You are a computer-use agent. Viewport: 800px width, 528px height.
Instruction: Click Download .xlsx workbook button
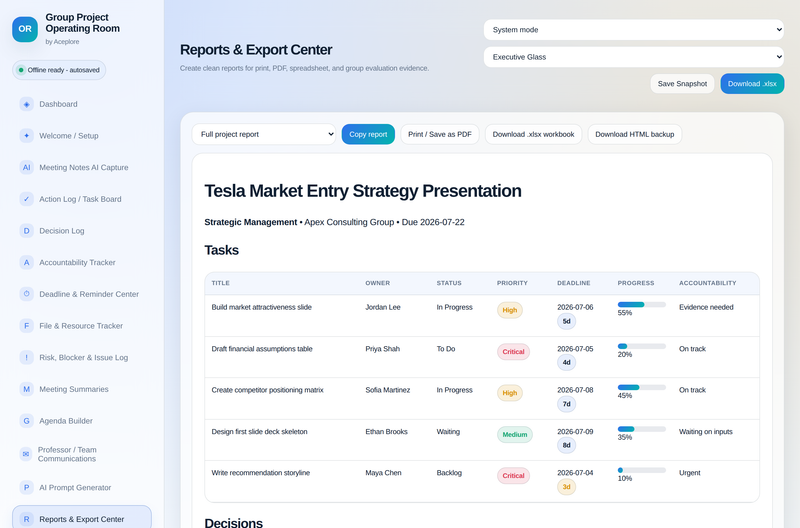point(533,134)
